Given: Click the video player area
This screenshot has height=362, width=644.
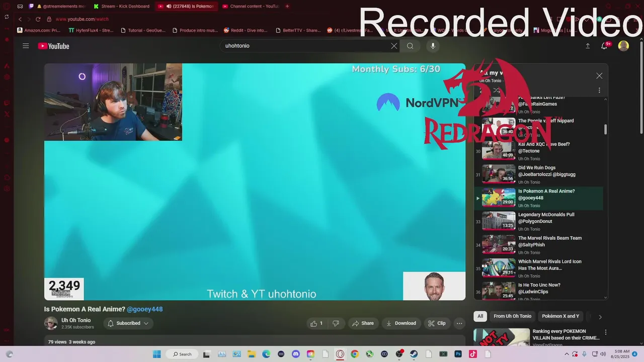Looking at the screenshot, I should 255,182.
